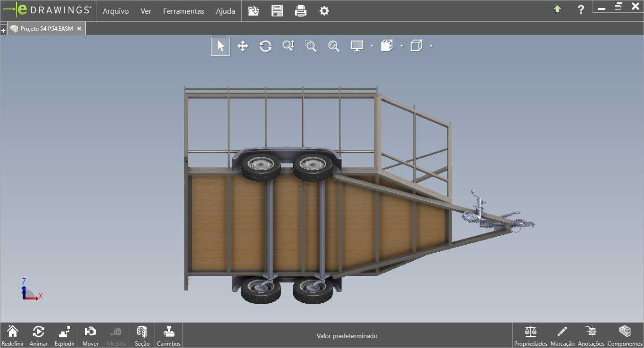Click the trailer 3D model
The height and width of the screenshot is (348, 644).
coord(359,195)
